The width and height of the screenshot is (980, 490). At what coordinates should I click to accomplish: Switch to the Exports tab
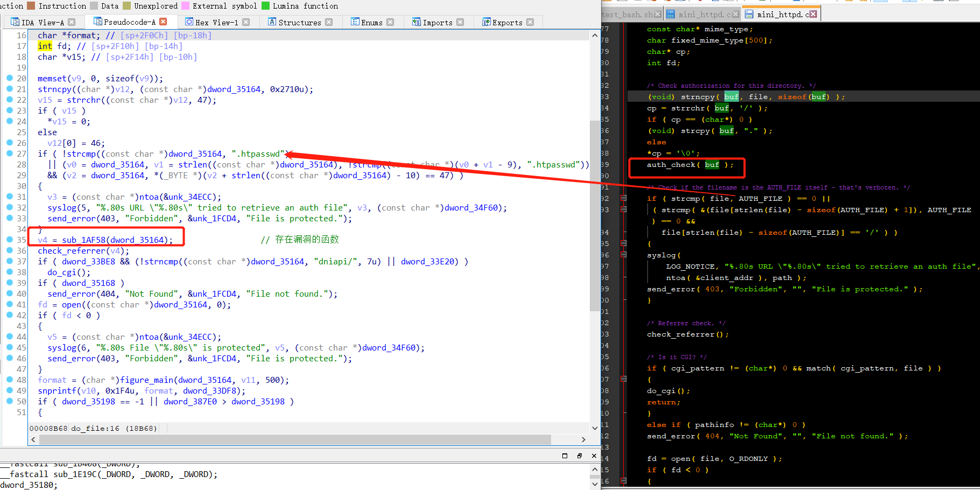point(507,23)
